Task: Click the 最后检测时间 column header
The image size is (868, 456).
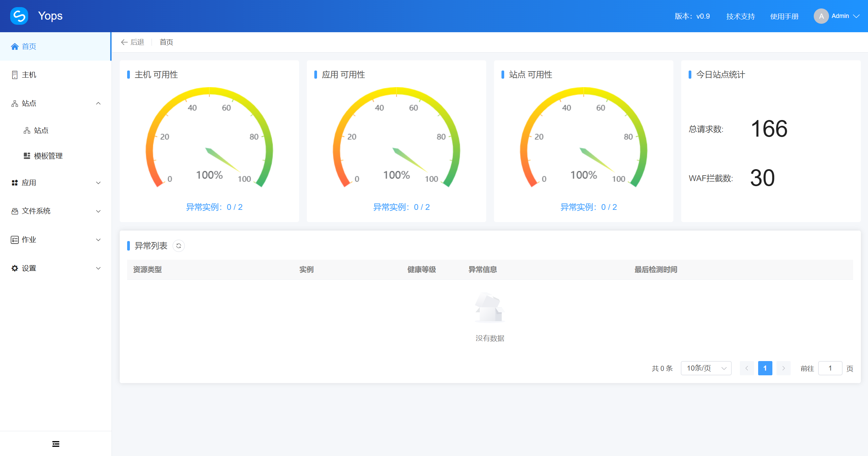Action: tap(656, 270)
